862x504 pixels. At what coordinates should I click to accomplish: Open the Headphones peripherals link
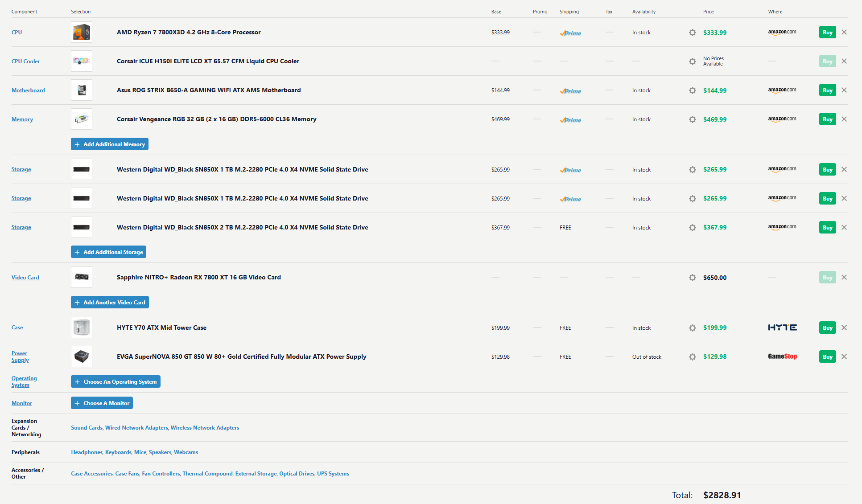87,452
